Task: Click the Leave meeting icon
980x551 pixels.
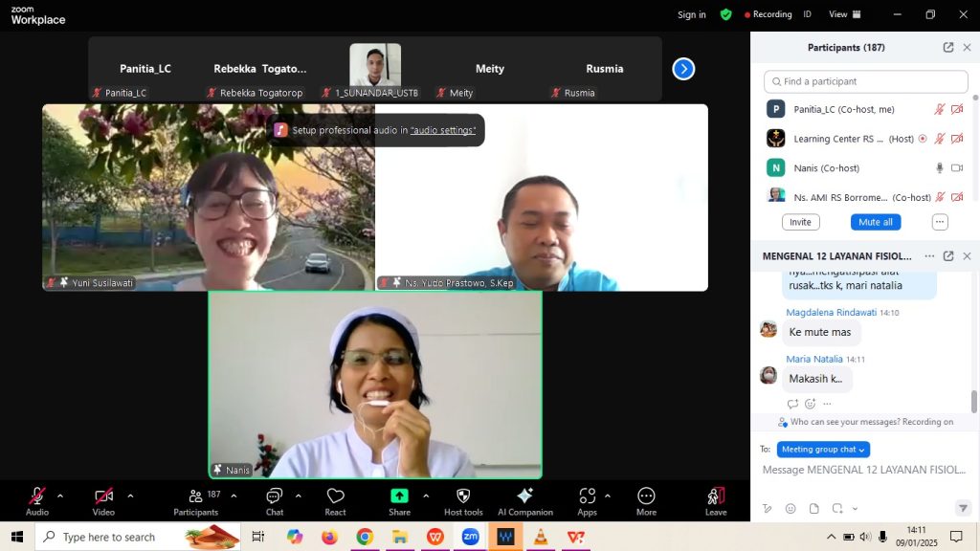Action: pos(716,496)
